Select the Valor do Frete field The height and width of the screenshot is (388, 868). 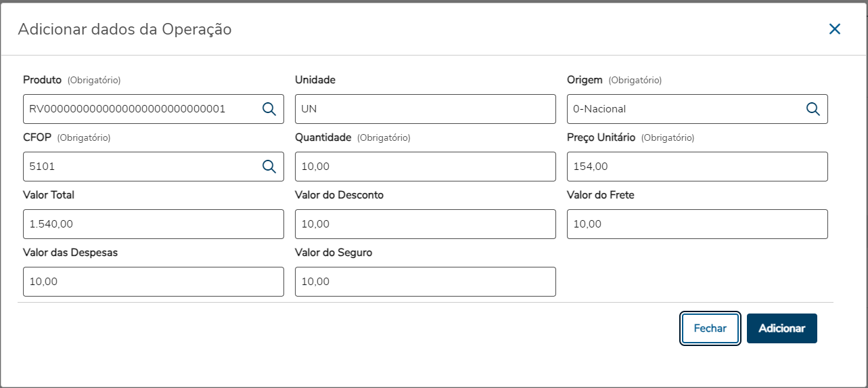tap(697, 224)
